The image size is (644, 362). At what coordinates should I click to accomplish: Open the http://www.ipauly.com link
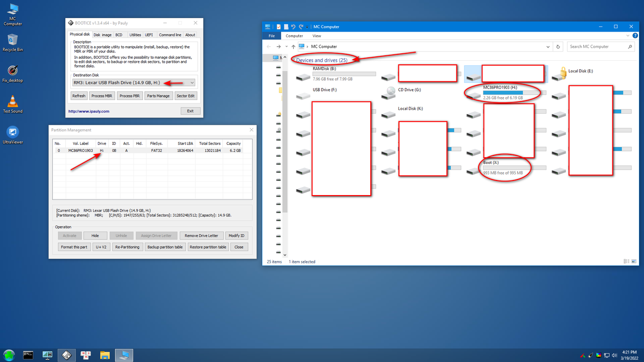(x=89, y=111)
